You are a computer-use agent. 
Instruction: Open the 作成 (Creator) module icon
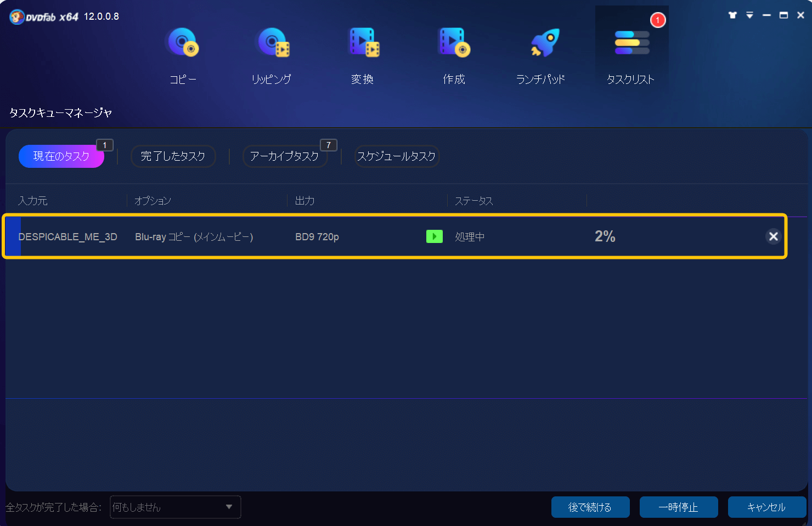coord(454,43)
